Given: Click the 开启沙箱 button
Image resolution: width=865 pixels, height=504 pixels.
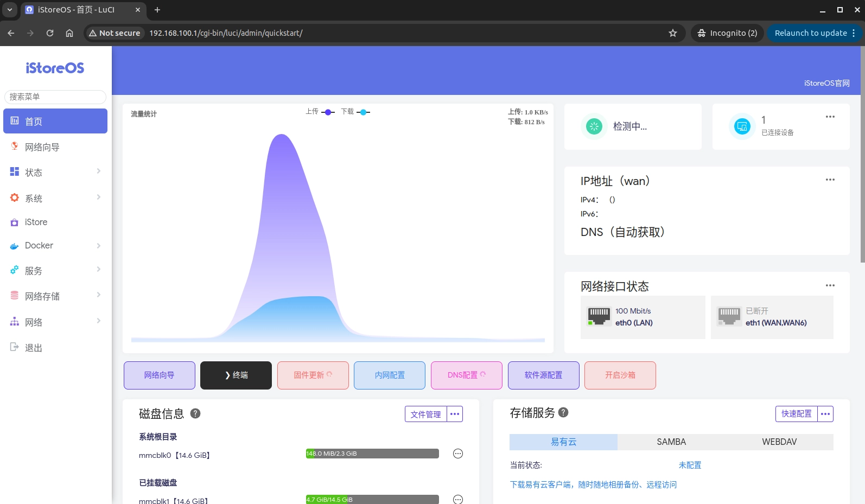Looking at the screenshot, I should click(620, 375).
